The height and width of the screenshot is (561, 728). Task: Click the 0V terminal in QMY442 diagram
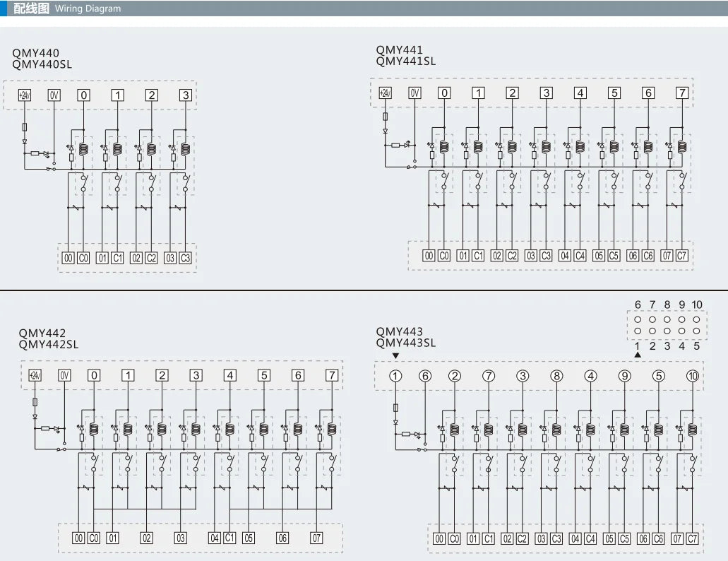64,375
